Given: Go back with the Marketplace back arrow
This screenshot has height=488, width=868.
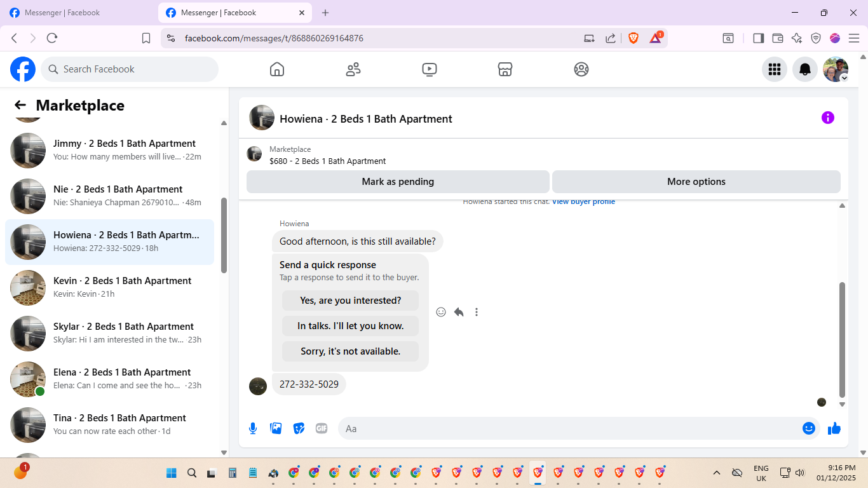Looking at the screenshot, I should pyautogui.click(x=20, y=105).
